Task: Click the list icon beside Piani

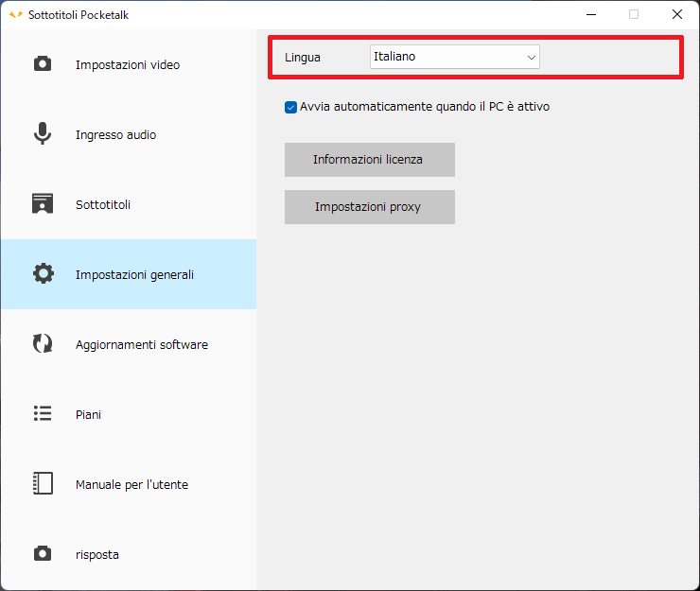Action: [x=43, y=414]
